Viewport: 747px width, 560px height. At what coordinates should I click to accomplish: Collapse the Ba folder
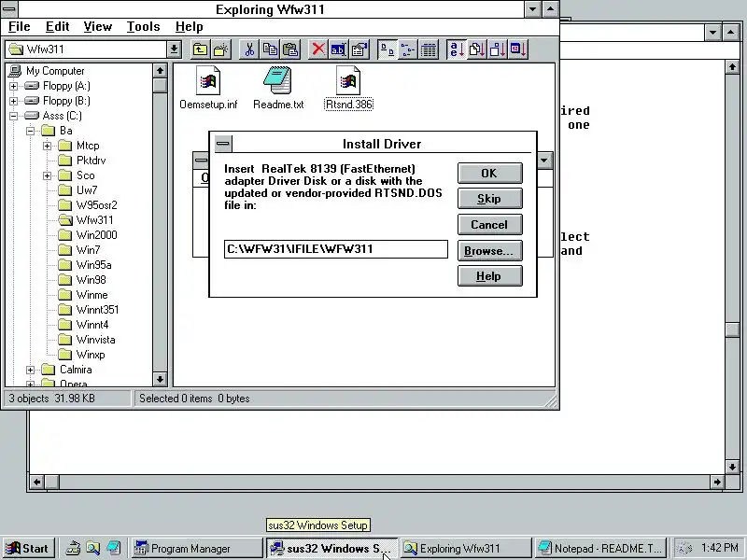(x=30, y=131)
